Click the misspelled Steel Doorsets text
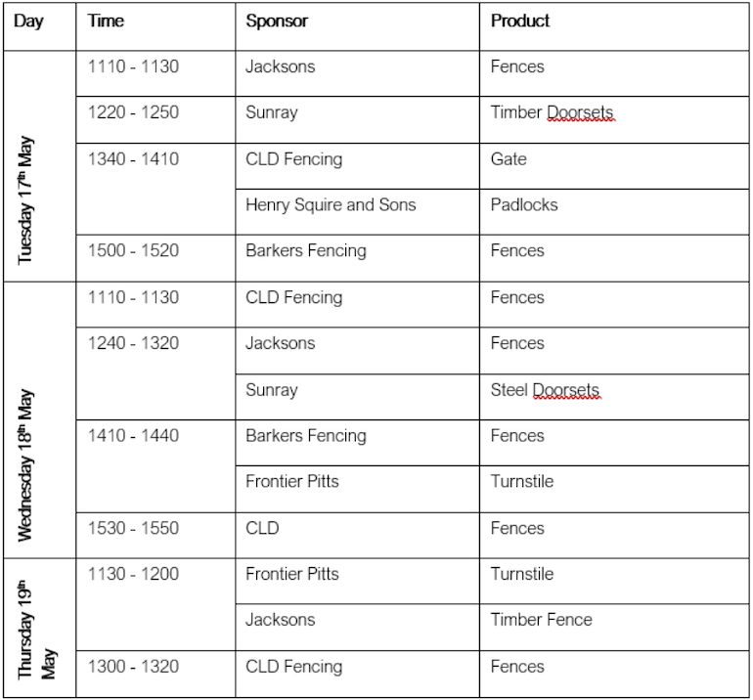 [x=545, y=390]
